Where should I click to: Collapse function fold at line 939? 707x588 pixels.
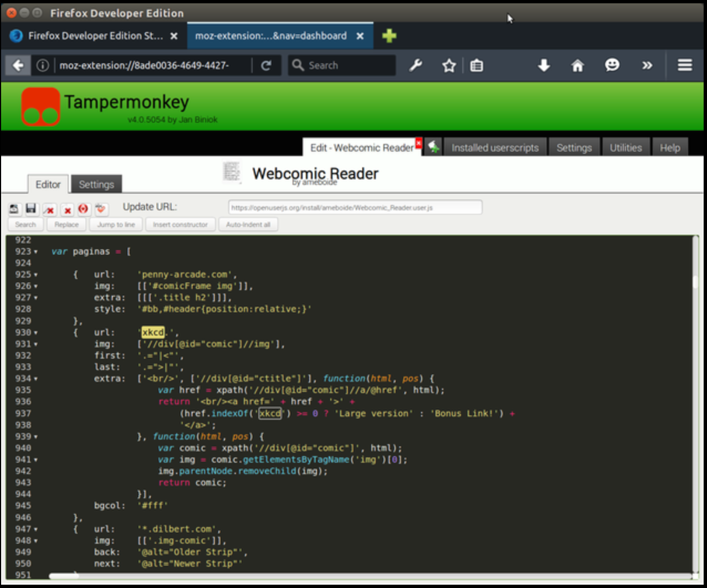36,437
